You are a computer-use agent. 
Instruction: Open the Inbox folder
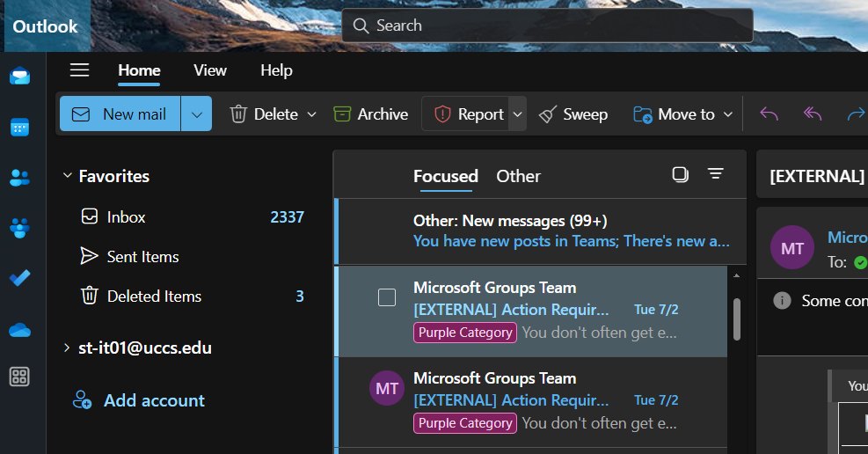192,217
